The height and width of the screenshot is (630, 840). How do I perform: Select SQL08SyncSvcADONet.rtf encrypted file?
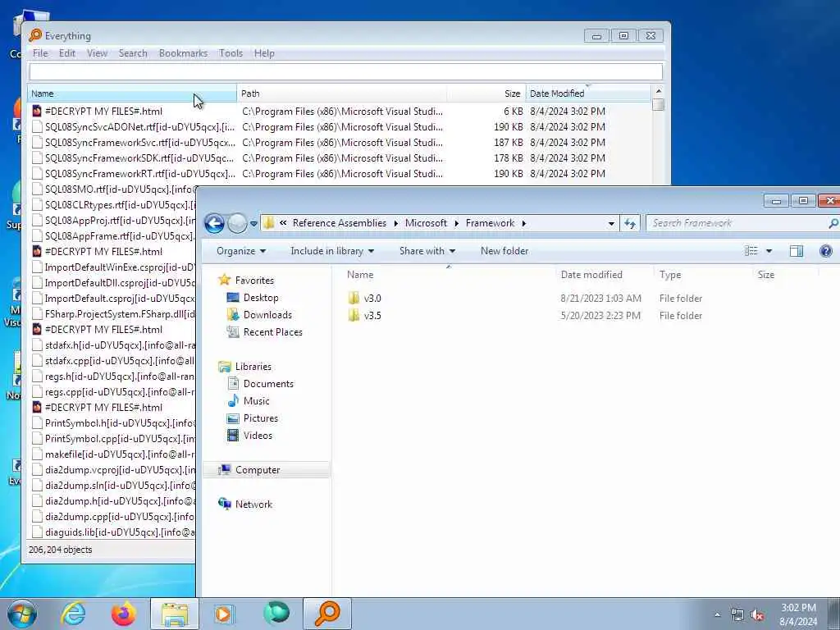tap(139, 127)
